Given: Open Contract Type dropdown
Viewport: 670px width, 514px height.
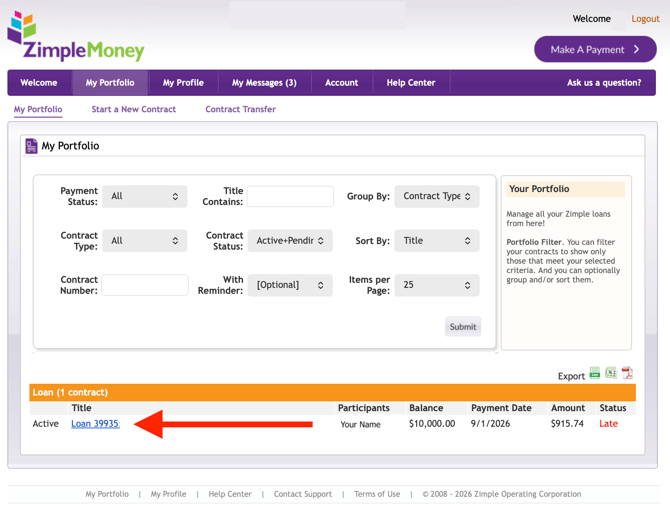Looking at the screenshot, I should [145, 241].
